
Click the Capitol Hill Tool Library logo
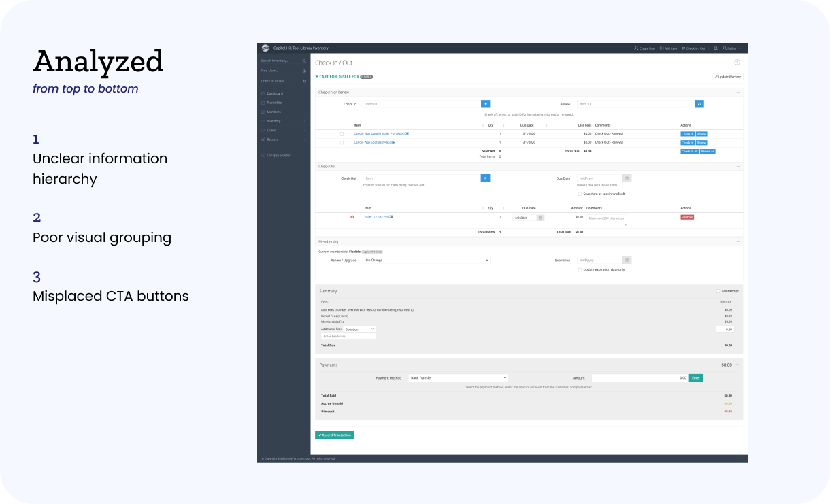tap(265, 48)
